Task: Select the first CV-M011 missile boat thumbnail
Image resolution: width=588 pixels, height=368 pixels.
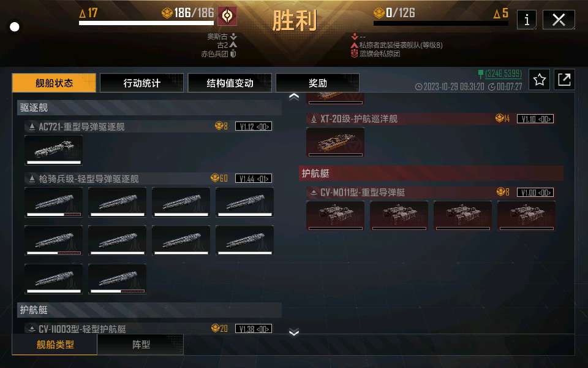Action: [x=335, y=215]
